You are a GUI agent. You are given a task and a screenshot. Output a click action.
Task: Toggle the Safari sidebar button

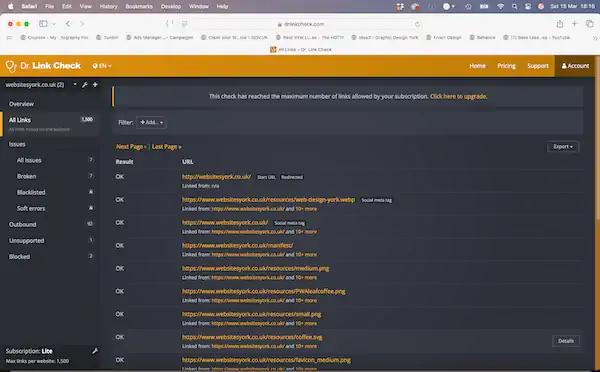point(43,24)
